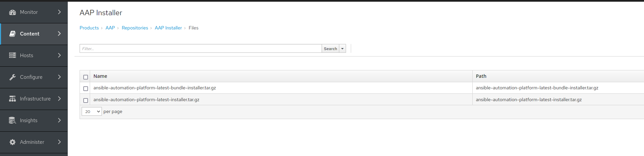Go to the Products breadcrumb link
Screen dimensions: 644x156
[89, 28]
